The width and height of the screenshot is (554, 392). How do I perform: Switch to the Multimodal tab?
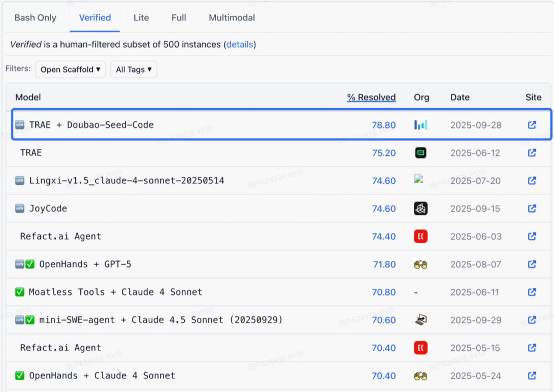pyautogui.click(x=232, y=18)
